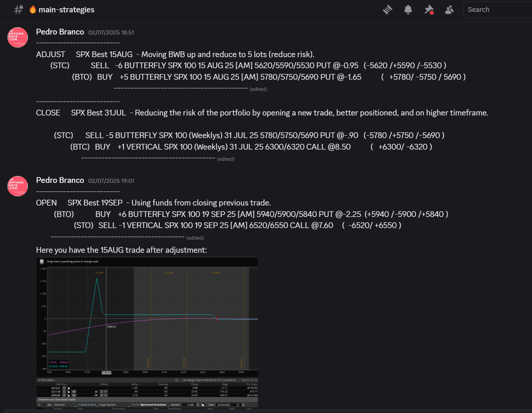Screen dimensions: 532x413
Task: Open the Bjerksund-Stensland model dropdown
Action: [x=154, y=405]
